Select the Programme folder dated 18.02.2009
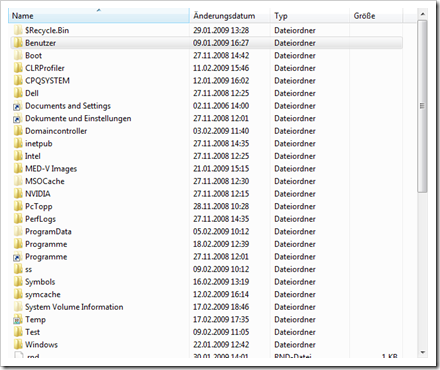The image size is (440, 370). tap(46, 244)
